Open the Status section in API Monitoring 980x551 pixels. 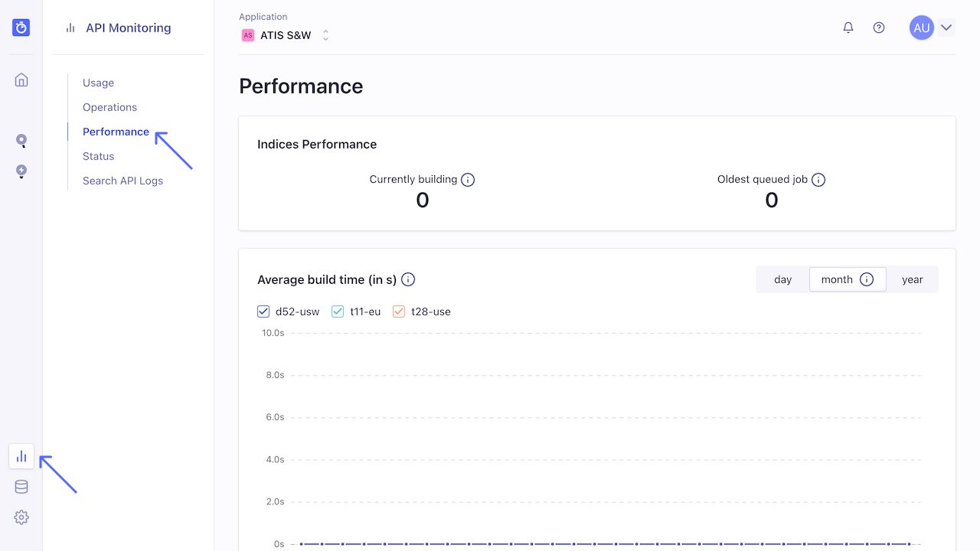[98, 156]
